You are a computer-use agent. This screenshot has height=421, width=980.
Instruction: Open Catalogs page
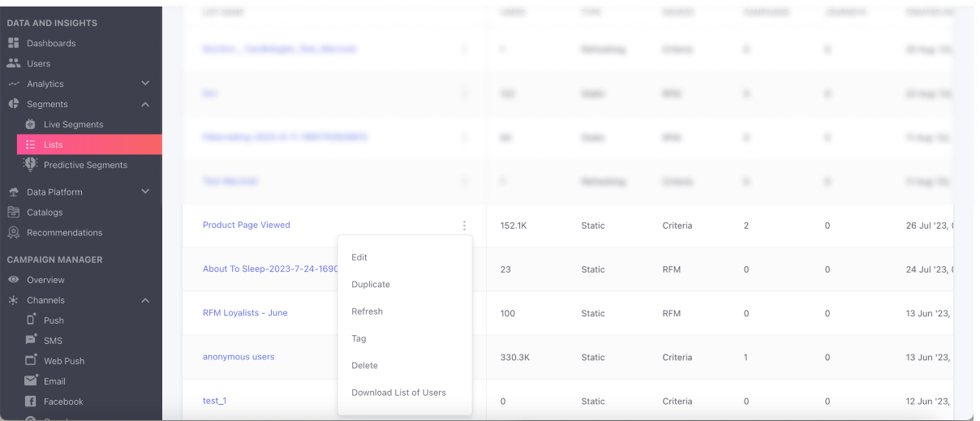(x=45, y=213)
